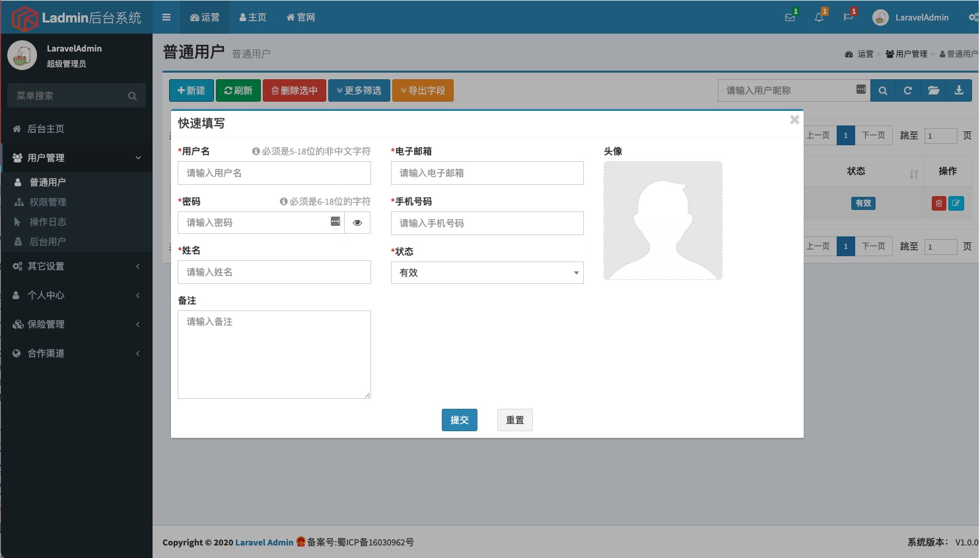This screenshot has width=980, height=558.
Task: Click the download icon button
Action: 959,90
